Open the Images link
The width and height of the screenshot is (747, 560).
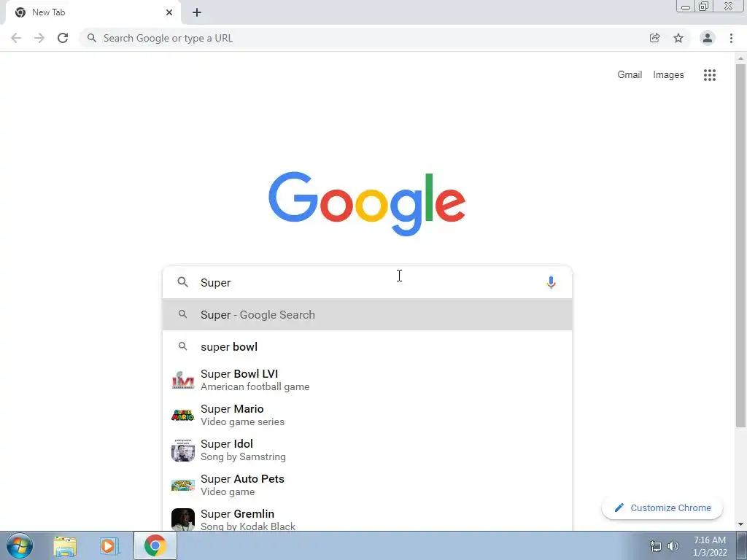(x=668, y=75)
